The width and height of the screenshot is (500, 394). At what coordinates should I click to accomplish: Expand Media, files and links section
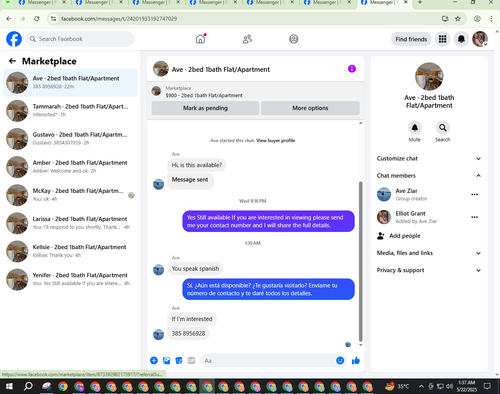pos(429,253)
